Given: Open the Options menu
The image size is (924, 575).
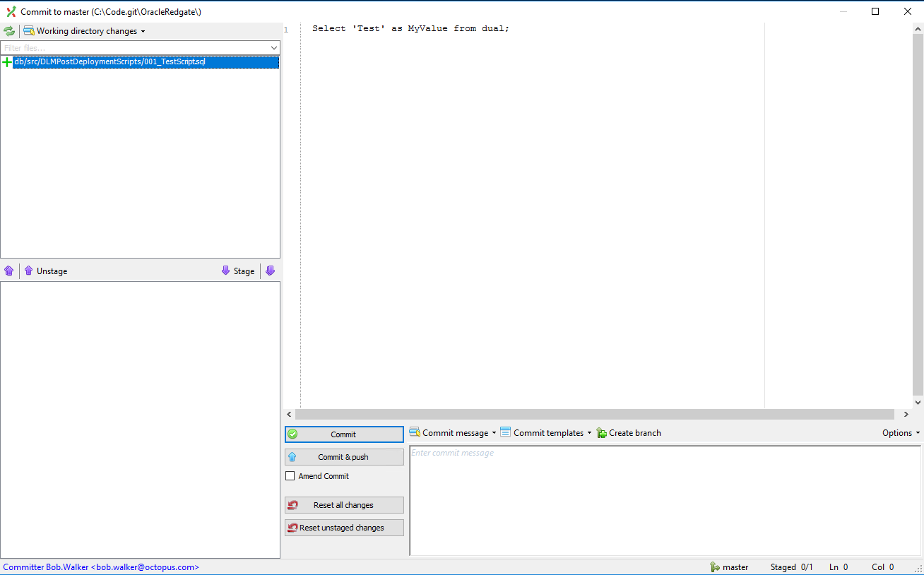Looking at the screenshot, I should click(901, 433).
